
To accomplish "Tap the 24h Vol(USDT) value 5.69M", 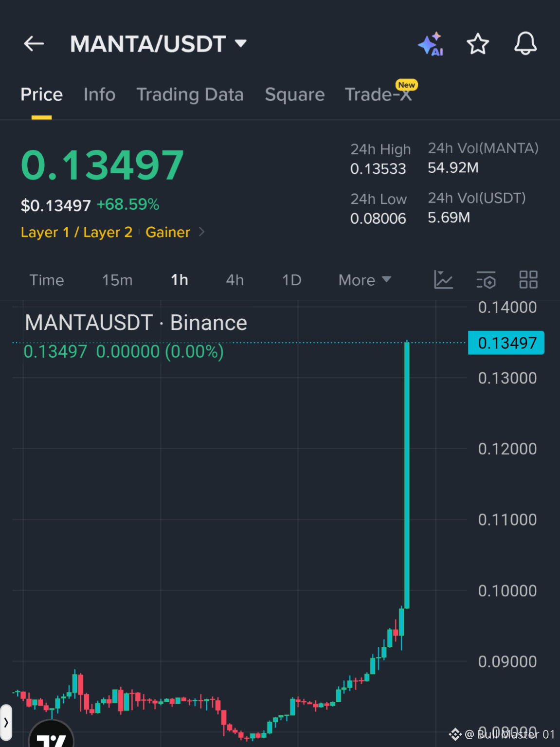I will click(449, 217).
